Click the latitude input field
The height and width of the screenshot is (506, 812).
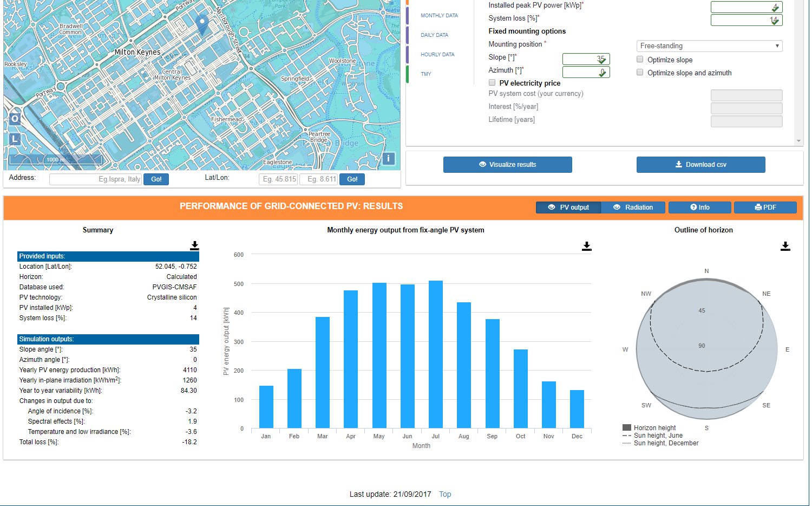278,179
